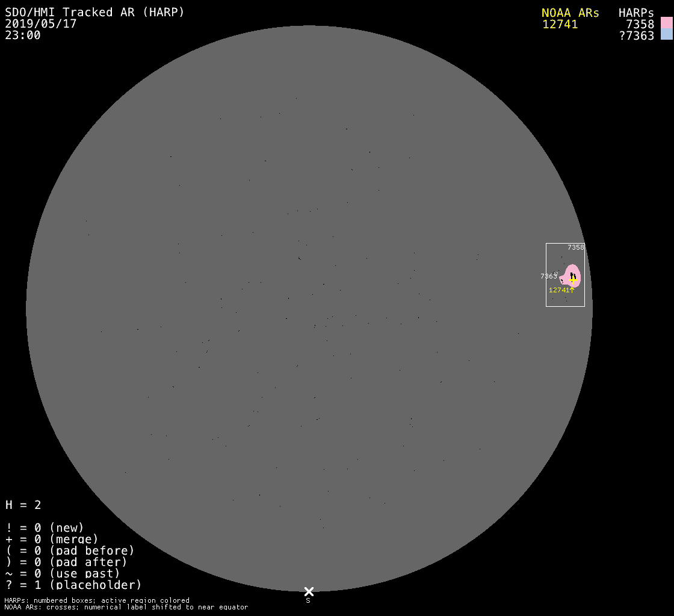This screenshot has height=616, width=674.
Task: Click the white X south pole marker
Action: tap(309, 591)
